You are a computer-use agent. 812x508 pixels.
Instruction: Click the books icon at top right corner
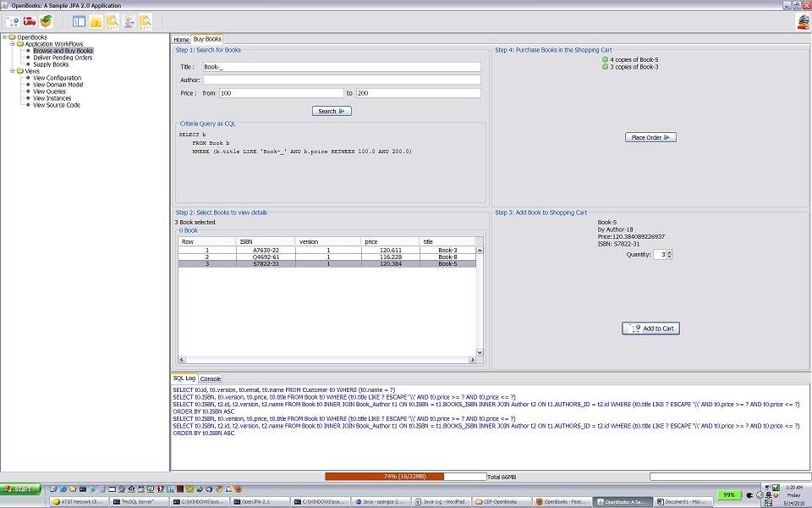(x=803, y=22)
